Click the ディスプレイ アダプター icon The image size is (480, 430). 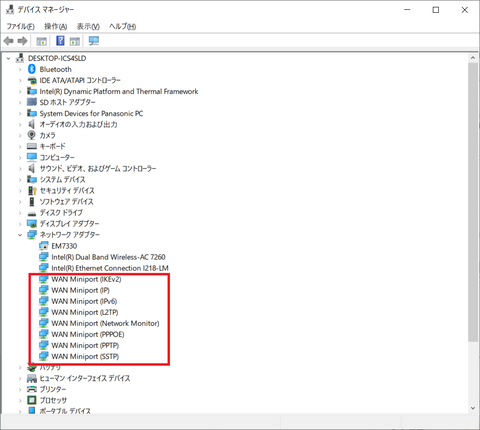[32, 223]
